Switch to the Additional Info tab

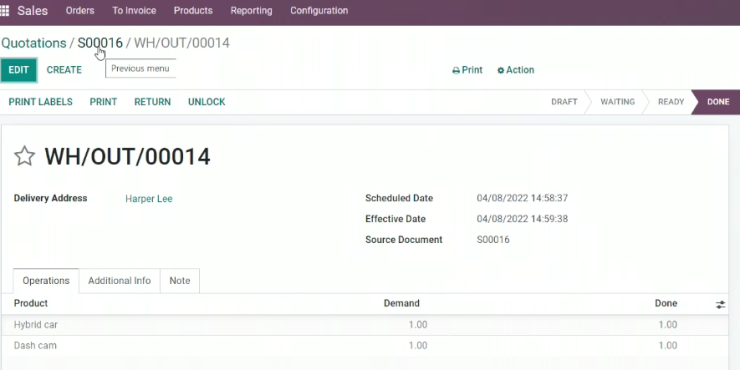(x=119, y=281)
